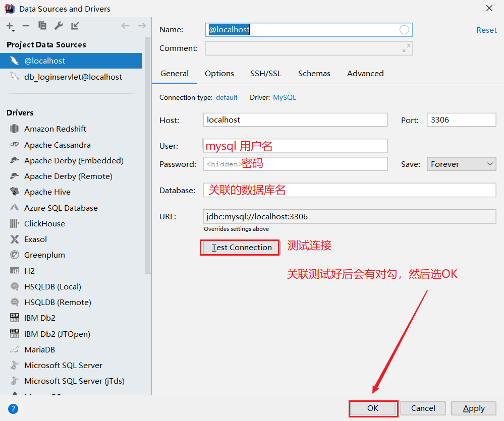Image resolution: width=504 pixels, height=421 pixels.
Task: Click the Apply button
Action: click(473, 408)
